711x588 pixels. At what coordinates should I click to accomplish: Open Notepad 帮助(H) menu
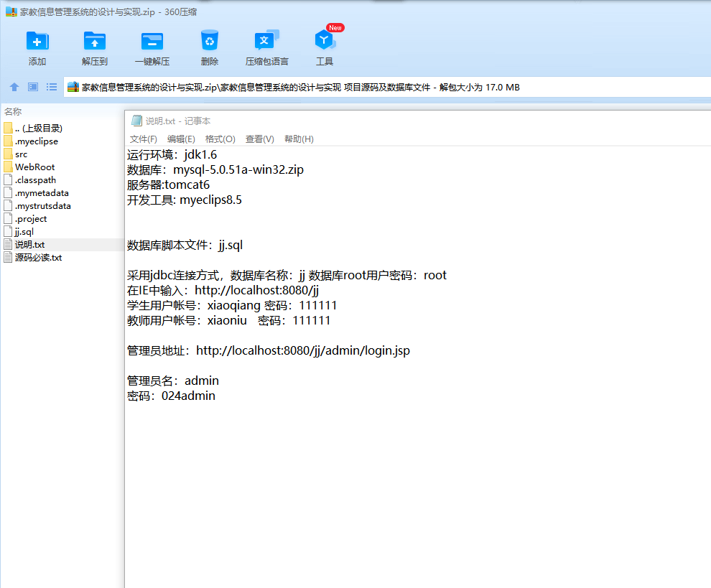tap(299, 139)
